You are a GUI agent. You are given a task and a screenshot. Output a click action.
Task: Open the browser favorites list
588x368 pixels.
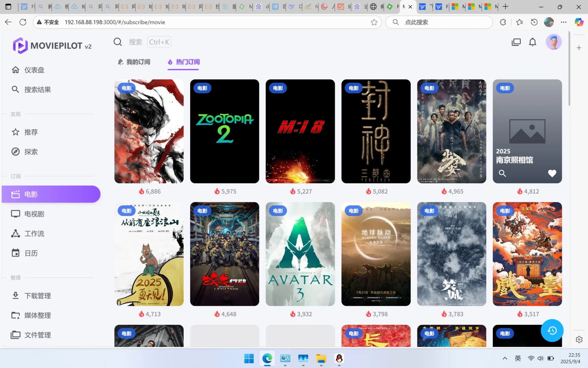[x=519, y=22]
